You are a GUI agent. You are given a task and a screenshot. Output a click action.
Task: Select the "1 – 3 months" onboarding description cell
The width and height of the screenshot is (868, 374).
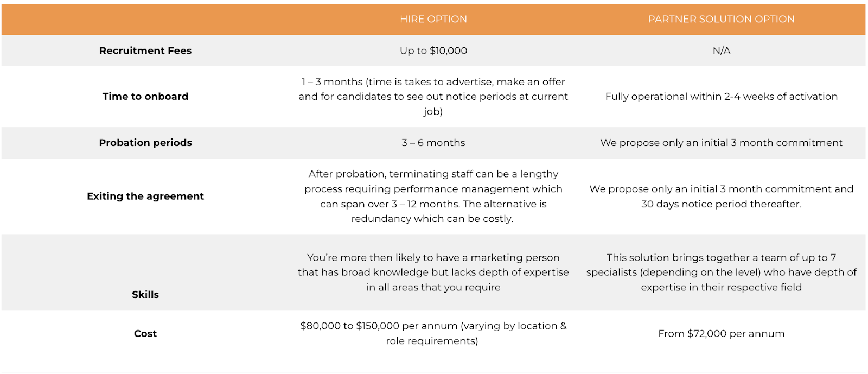coord(433,97)
